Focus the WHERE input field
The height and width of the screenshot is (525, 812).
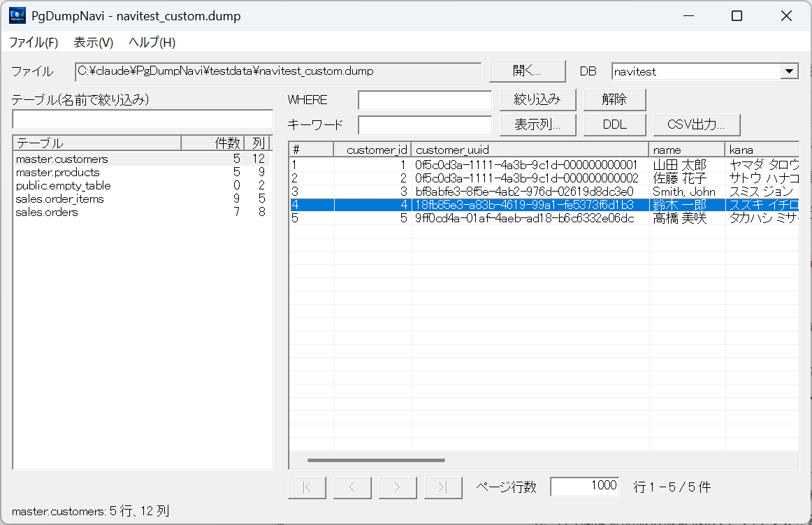(425, 100)
